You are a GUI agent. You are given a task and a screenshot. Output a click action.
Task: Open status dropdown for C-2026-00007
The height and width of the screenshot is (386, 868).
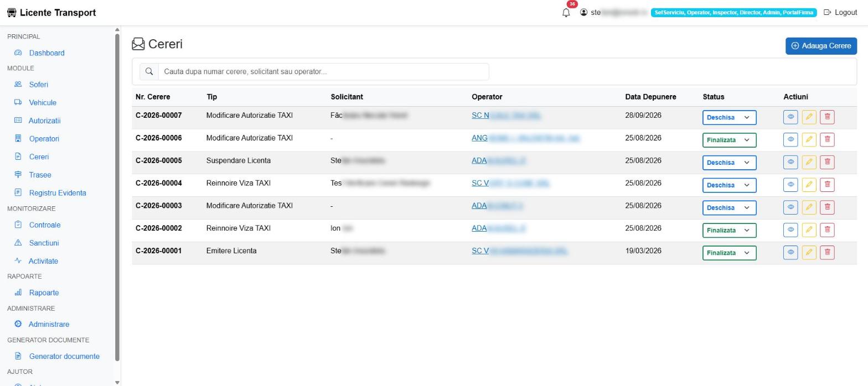point(729,117)
